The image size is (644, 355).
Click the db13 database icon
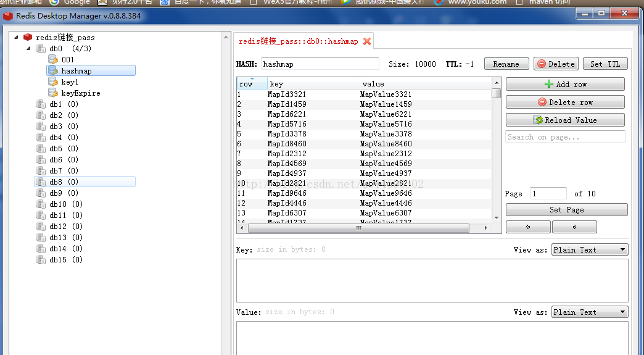41,237
